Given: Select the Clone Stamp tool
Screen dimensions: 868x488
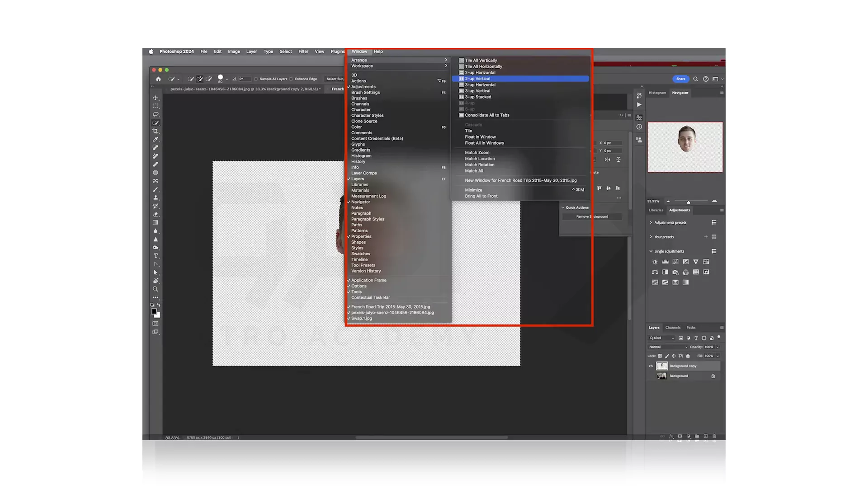Looking at the screenshot, I should [156, 197].
